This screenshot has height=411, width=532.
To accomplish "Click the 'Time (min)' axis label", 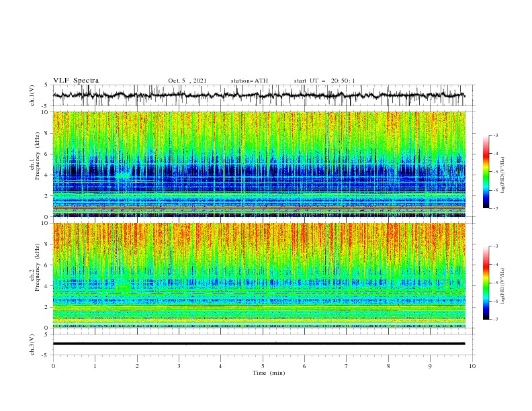I will 269,373.
